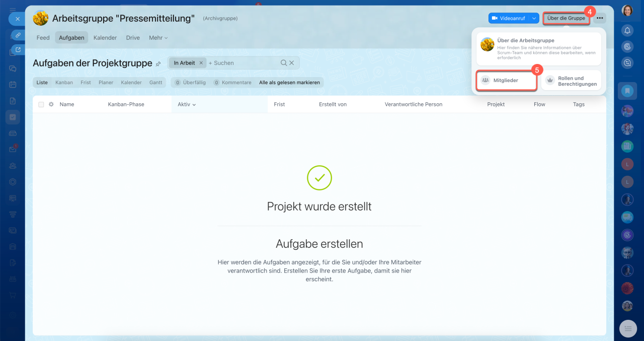This screenshot has height=341, width=644.
Task: Click the Projekt column header
Action: [496, 104]
